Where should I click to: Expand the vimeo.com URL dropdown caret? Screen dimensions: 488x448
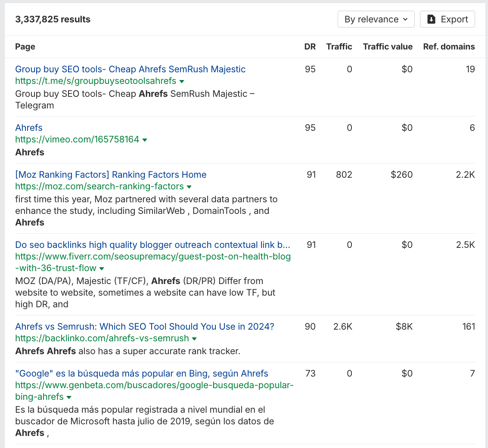click(145, 140)
